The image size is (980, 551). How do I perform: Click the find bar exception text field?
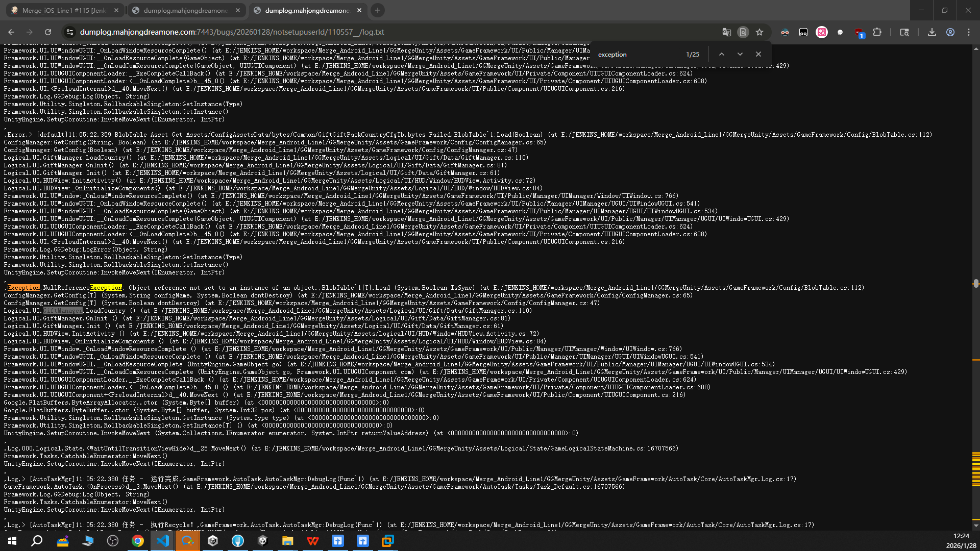point(638,55)
